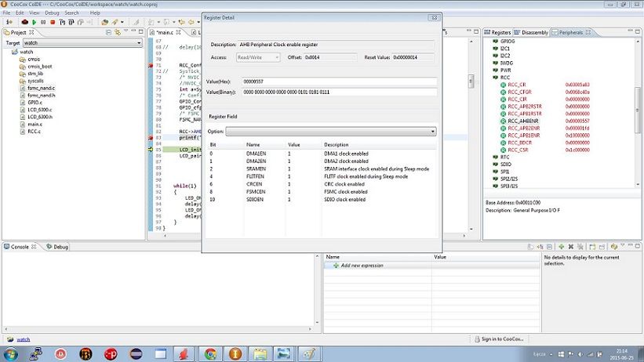Image resolution: width=644 pixels, height=362 pixels.
Task: Select the CRCEN bit row
Action: point(320,184)
